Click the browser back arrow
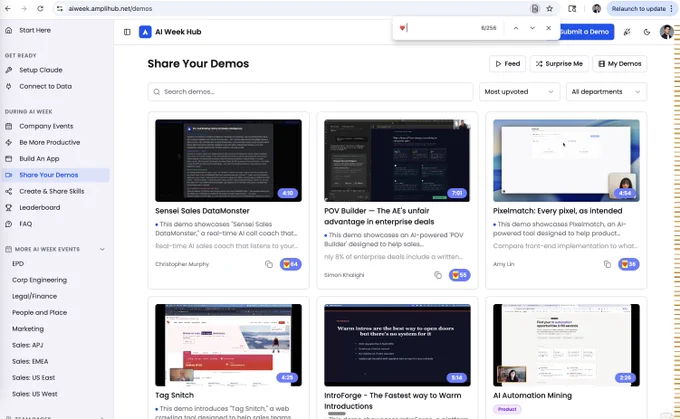Image resolution: width=680 pixels, height=419 pixels. (x=8, y=9)
